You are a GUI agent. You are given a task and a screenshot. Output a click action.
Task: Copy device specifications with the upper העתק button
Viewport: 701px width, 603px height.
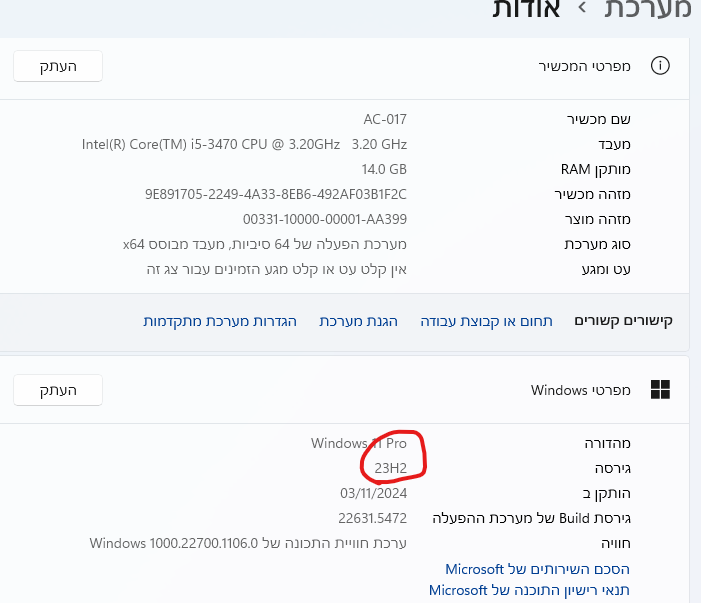click(x=58, y=66)
